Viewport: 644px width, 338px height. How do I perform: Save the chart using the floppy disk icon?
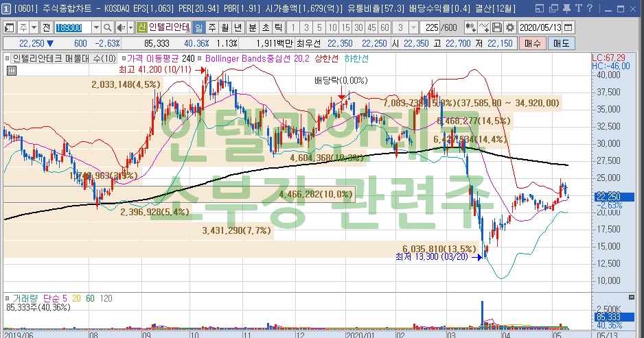pyautogui.click(x=497, y=27)
